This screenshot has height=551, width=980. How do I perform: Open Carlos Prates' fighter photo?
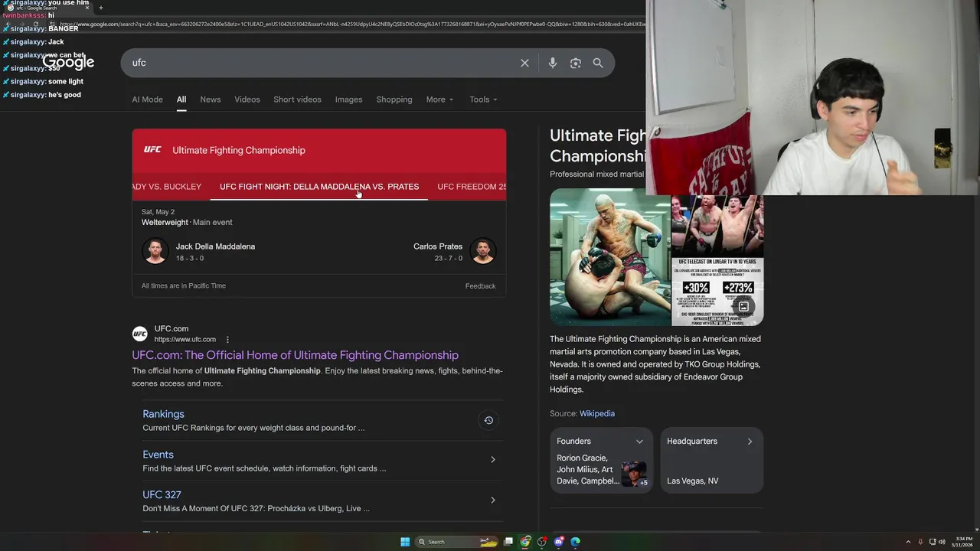[x=483, y=251]
